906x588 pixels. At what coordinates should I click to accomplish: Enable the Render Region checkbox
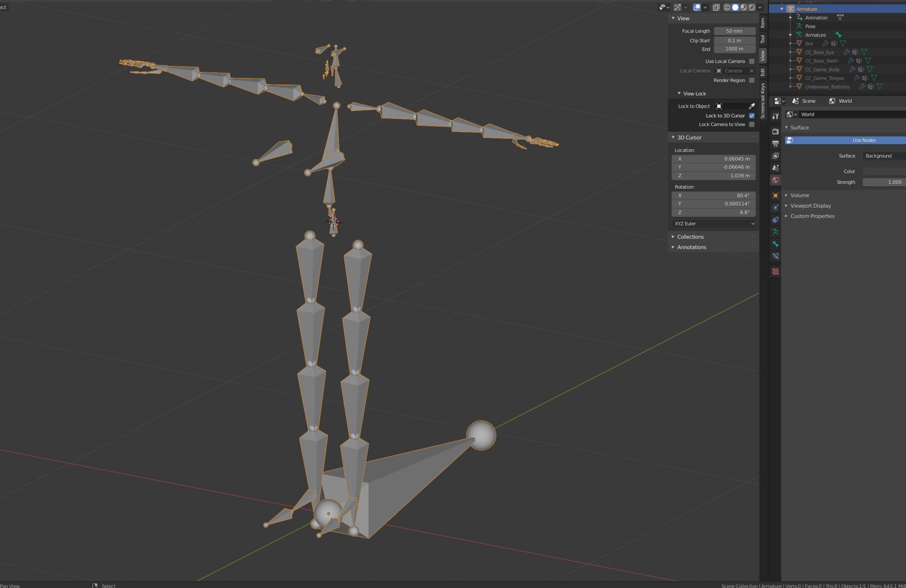click(x=752, y=80)
